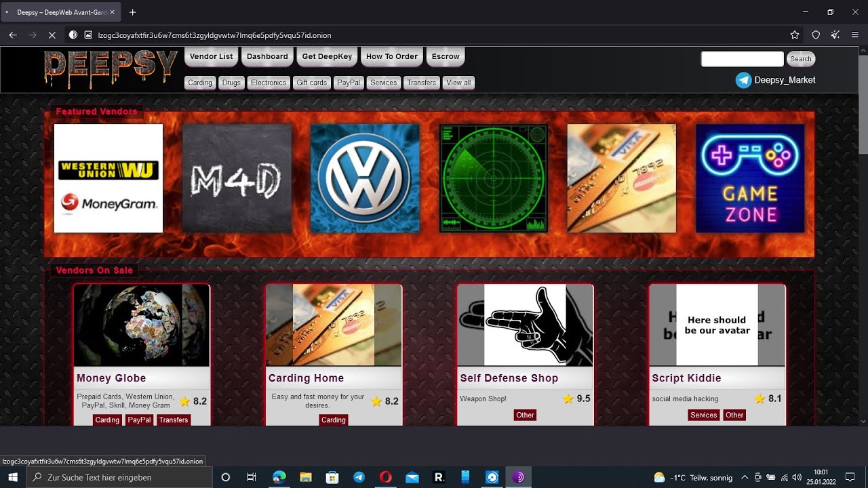This screenshot has width=868, height=488.
Task: Open new browser tab with plus
Action: point(133,12)
